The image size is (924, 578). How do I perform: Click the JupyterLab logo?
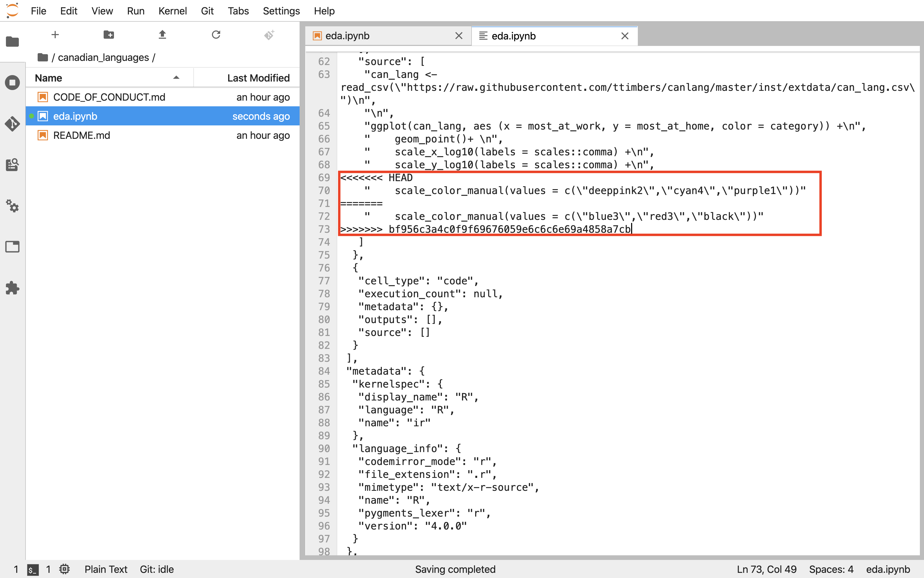tap(12, 10)
